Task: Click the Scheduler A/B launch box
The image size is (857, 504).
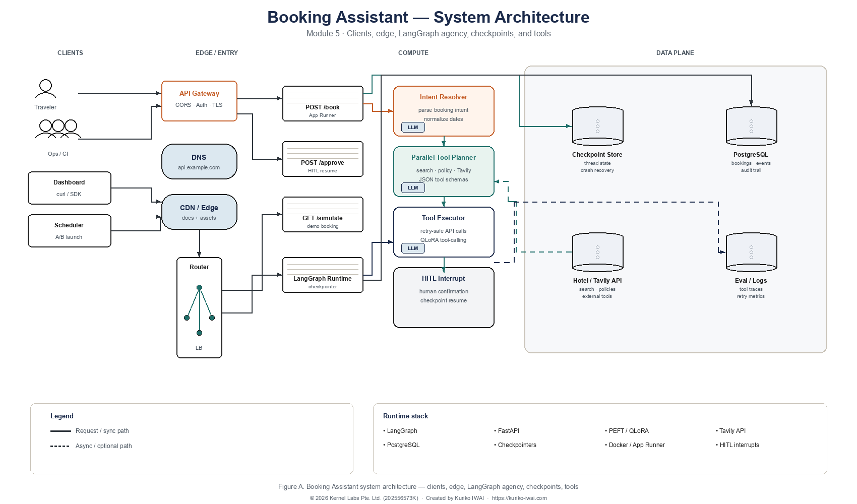Action: click(70, 231)
